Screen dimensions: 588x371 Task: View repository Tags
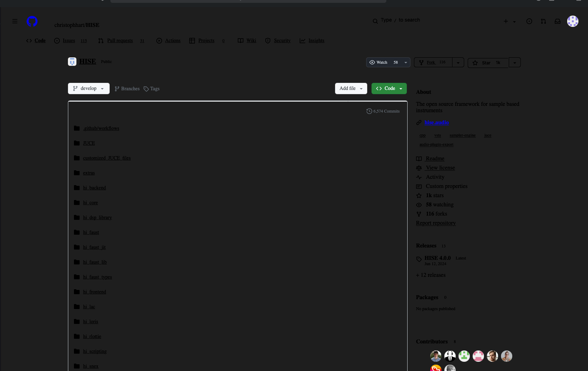[x=151, y=89]
